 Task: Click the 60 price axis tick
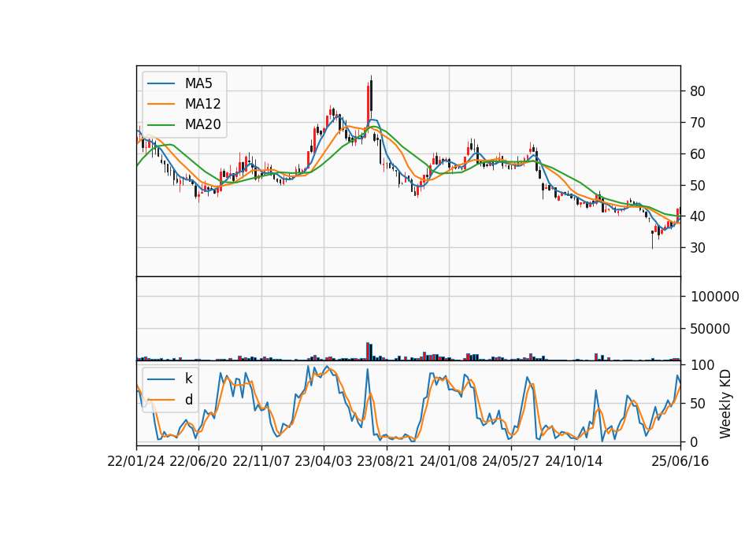(698, 154)
